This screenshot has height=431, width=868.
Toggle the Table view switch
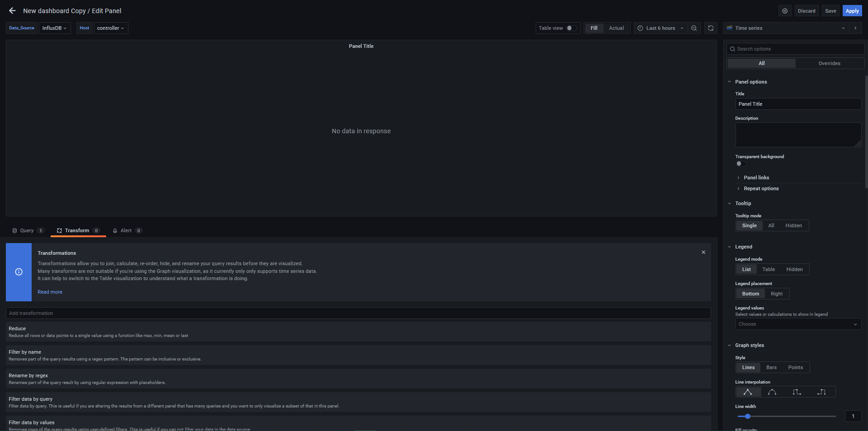(x=572, y=28)
